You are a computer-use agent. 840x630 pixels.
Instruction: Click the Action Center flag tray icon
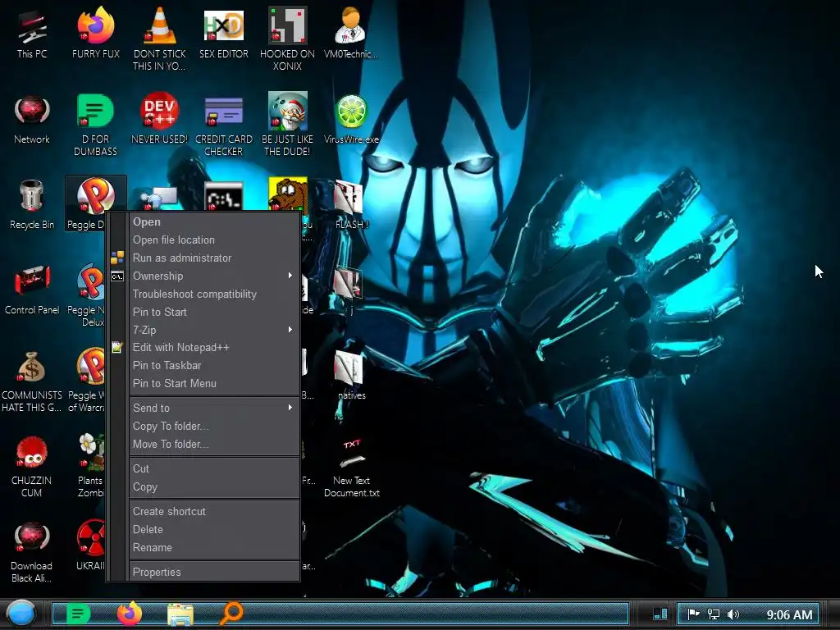[693, 614]
